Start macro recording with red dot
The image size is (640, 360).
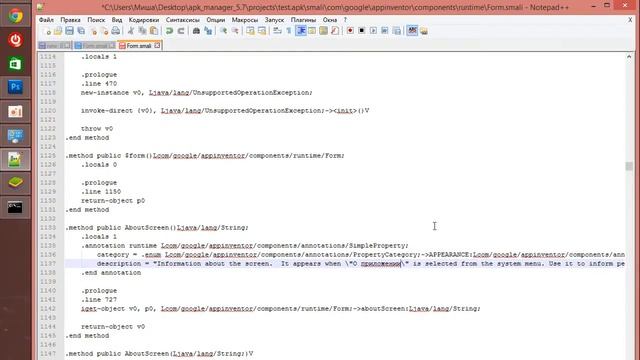[350, 31]
